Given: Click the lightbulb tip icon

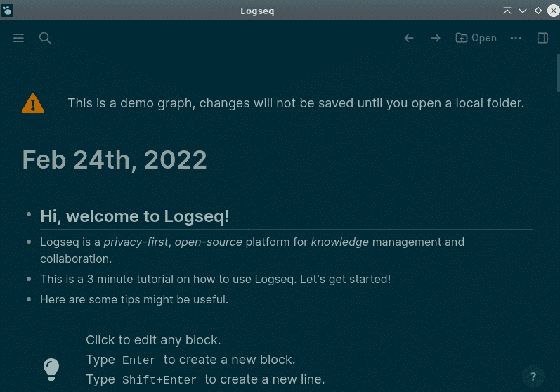Looking at the screenshot, I should (x=51, y=370).
